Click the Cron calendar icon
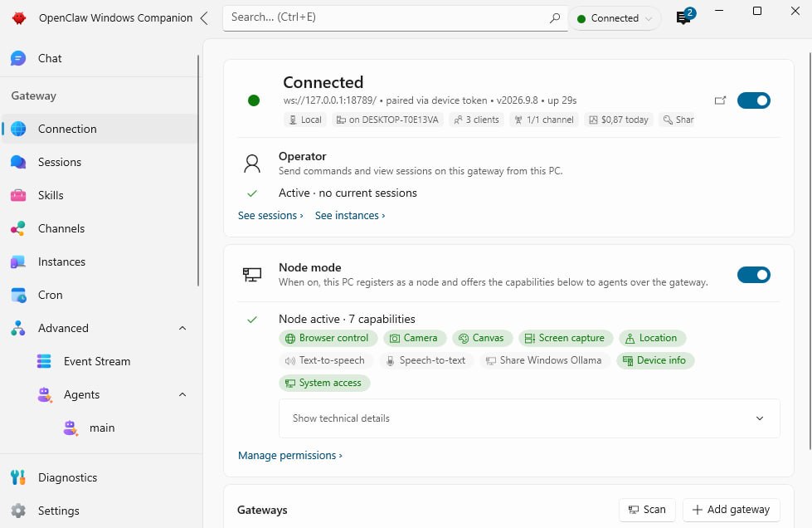This screenshot has height=528, width=812. coord(18,295)
